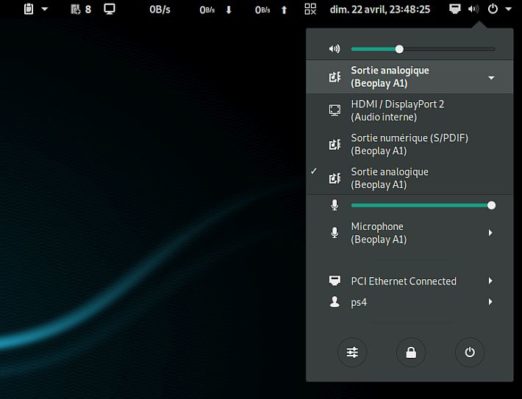Screen dimensions: 522x399
Task: Adjust the output volume slider
Action: tap(423, 49)
